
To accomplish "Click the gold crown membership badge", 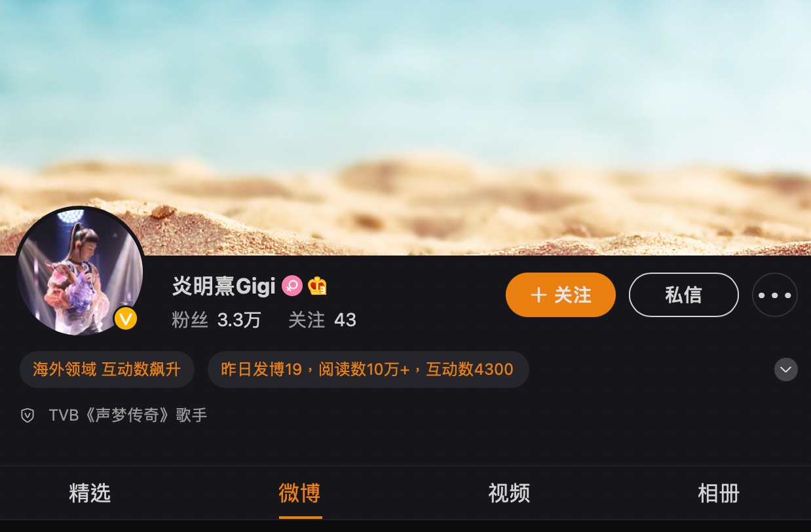I will (317, 286).
